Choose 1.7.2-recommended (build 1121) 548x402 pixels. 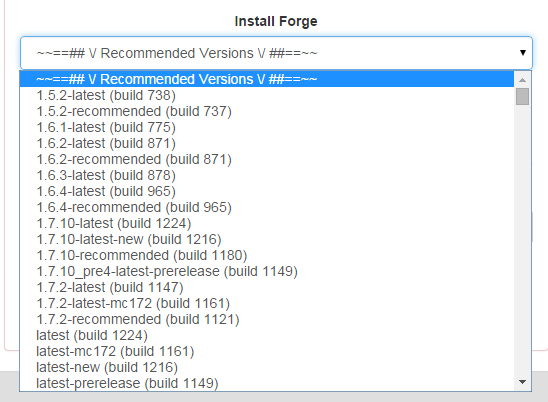coord(267,320)
